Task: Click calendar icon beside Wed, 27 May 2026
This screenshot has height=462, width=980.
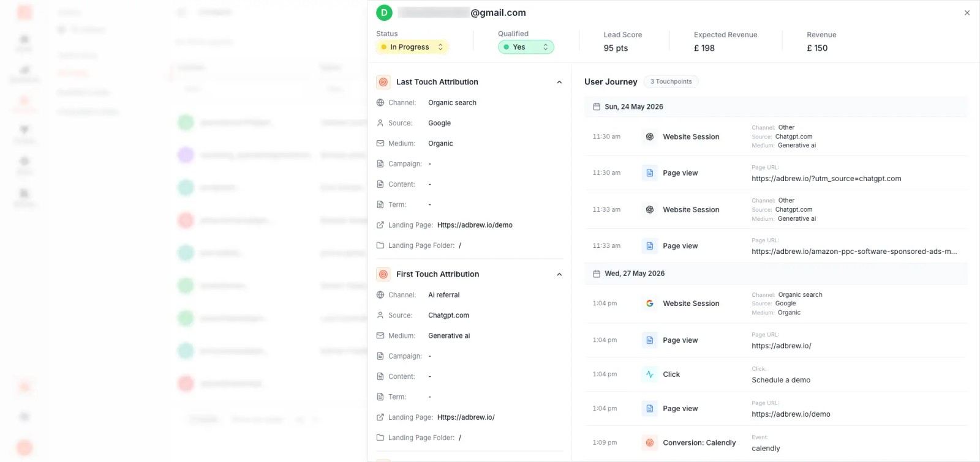Action: click(x=597, y=274)
